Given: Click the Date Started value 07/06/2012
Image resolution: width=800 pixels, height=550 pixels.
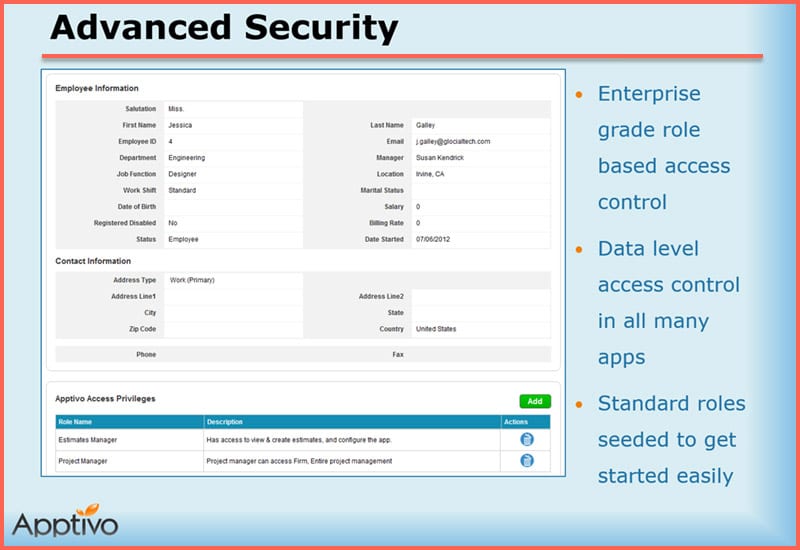Looking at the screenshot, I should click(435, 240).
